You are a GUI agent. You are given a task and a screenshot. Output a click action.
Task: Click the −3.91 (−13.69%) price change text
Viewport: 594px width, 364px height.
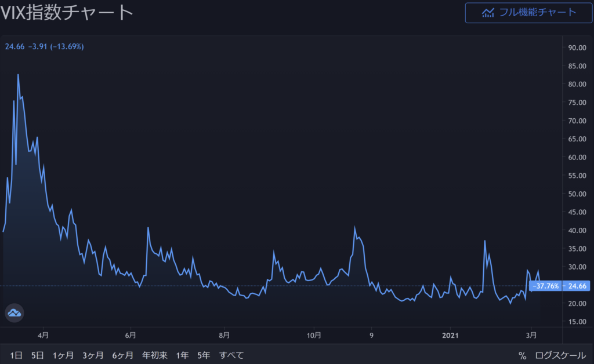[56, 46]
